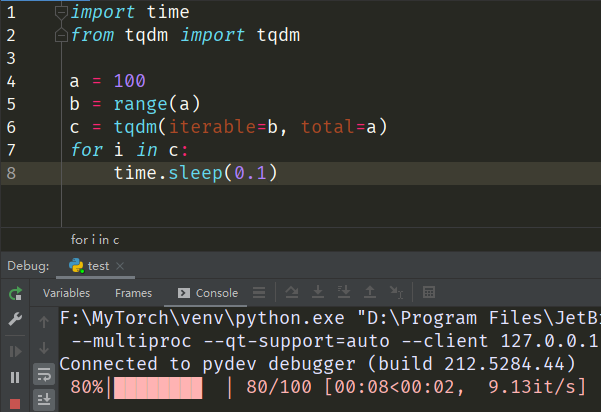
Task: Click the tqdm progress bar in console
Action: [159, 387]
